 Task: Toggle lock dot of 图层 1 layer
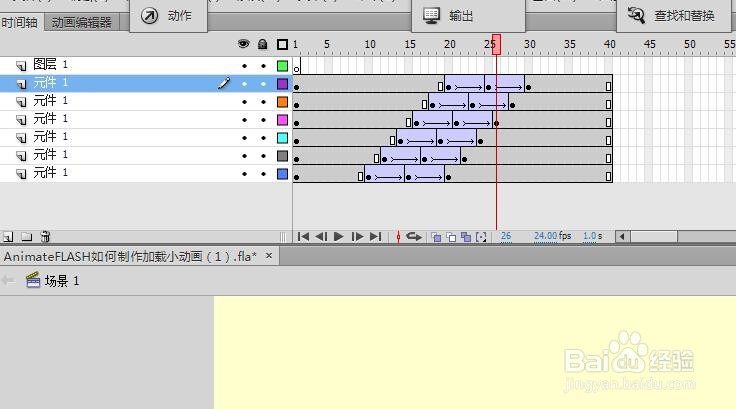[x=263, y=66]
